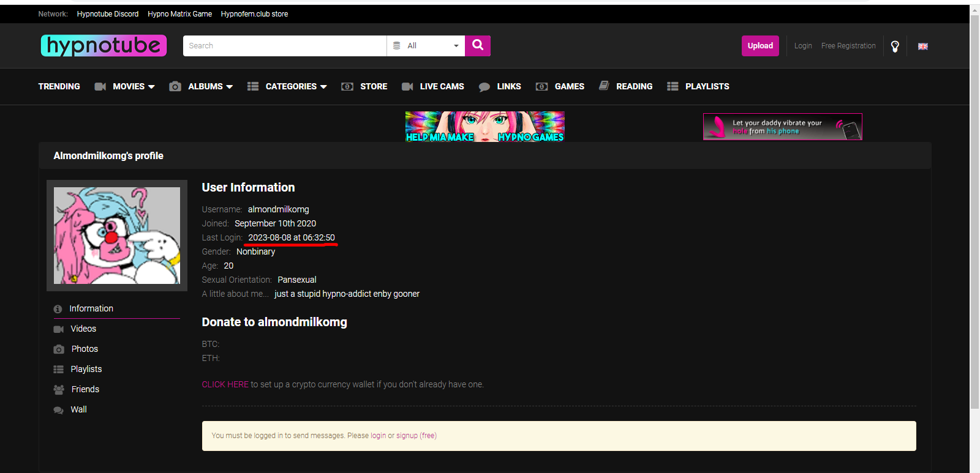
Task: Open Hypnofem.club store network link
Action: pos(254,14)
